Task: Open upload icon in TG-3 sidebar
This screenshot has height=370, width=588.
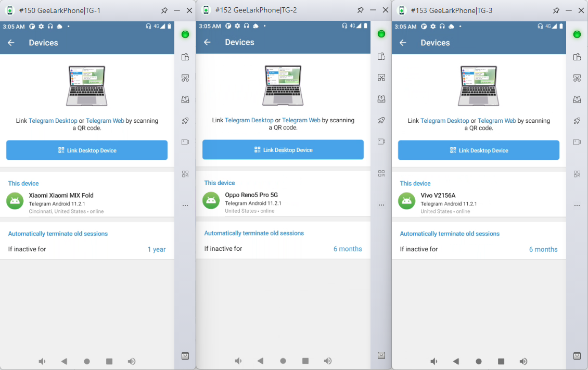Action: click(x=577, y=99)
